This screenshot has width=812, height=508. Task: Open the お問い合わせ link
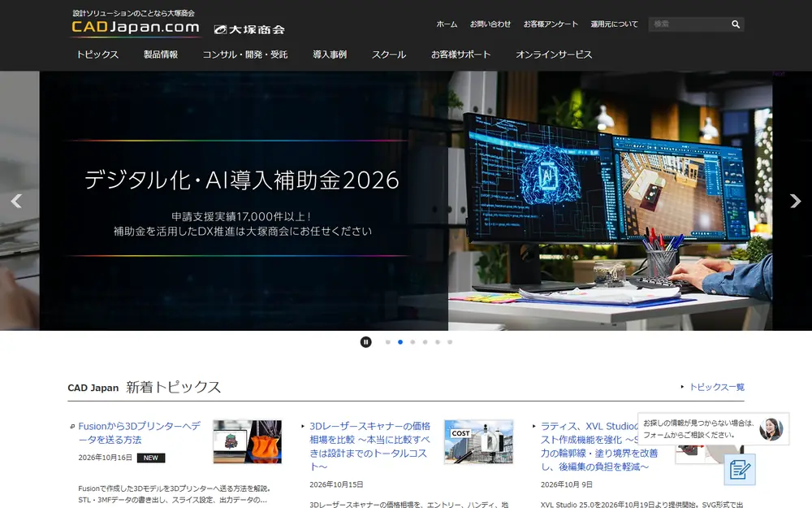tap(490, 24)
